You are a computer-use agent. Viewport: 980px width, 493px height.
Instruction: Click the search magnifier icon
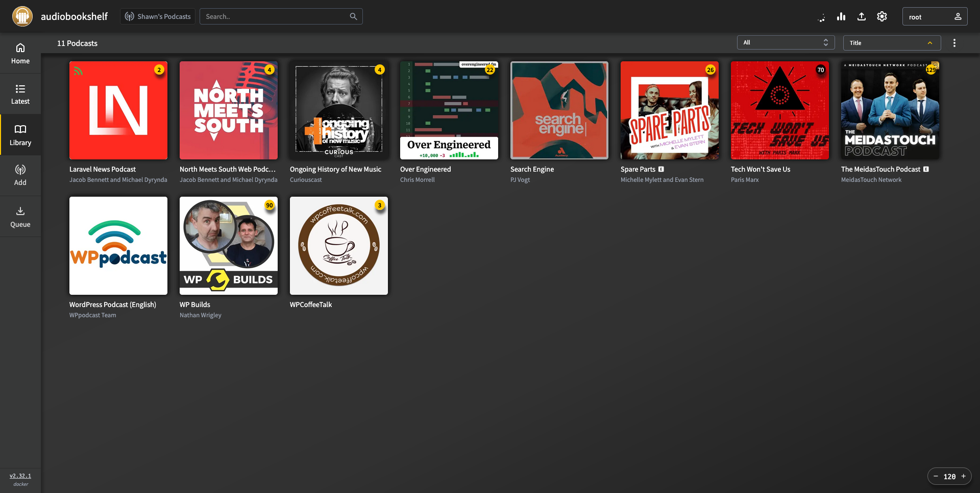pyautogui.click(x=353, y=16)
